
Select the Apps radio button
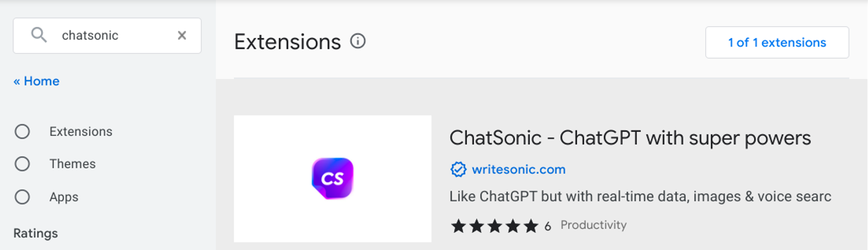22,197
